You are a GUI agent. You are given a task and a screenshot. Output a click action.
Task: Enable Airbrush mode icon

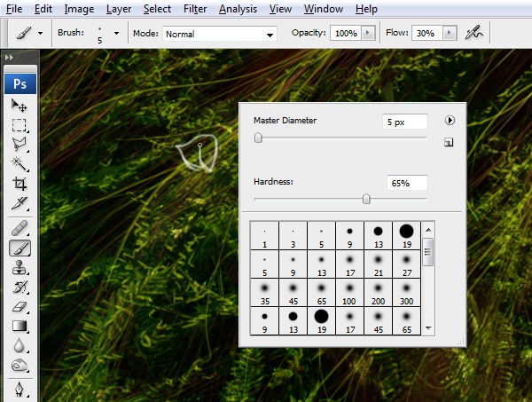[473, 33]
